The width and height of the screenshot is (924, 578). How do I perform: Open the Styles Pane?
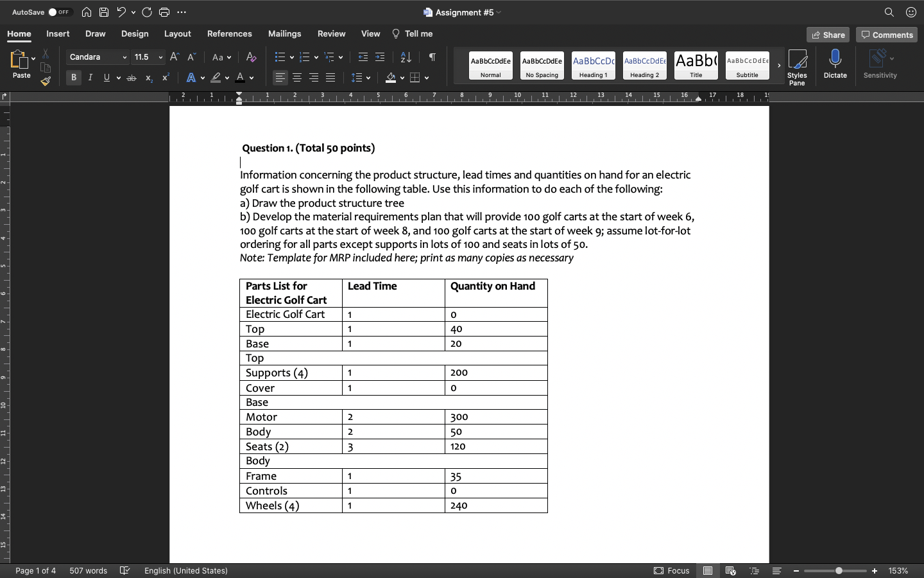click(797, 64)
